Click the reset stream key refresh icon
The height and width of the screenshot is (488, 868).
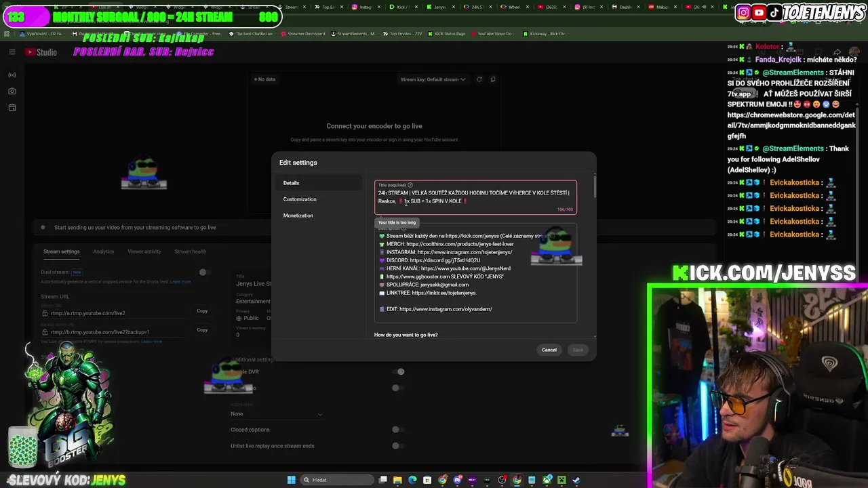(x=479, y=79)
